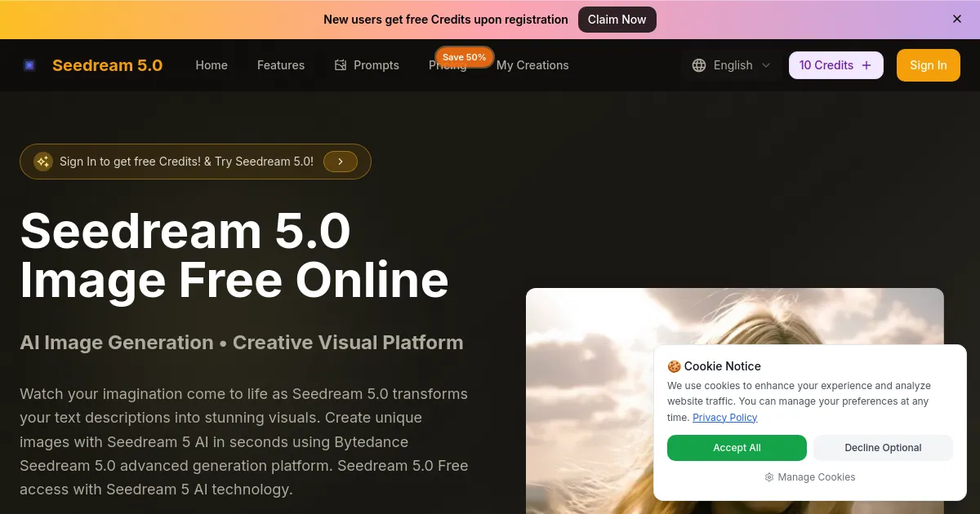
Task: Click the cookie emoji in the Cookie Notice
Action: click(x=675, y=366)
